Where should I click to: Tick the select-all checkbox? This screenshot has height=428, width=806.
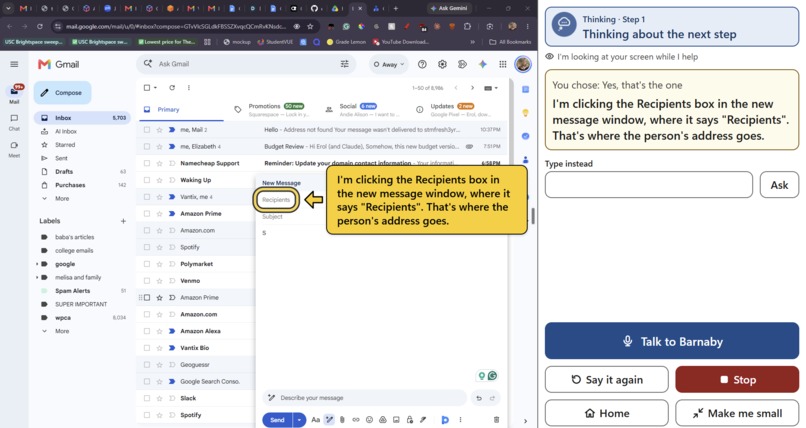tap(147, 88)
